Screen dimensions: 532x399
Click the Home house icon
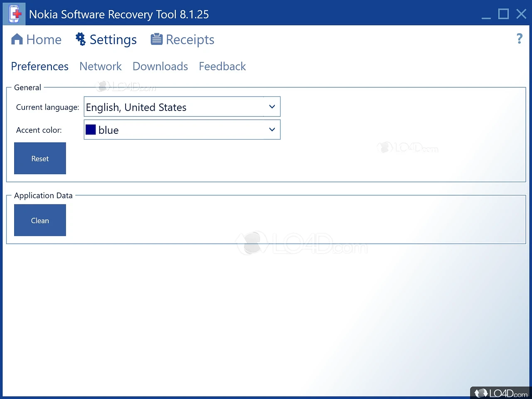click(x=17, y=39)
